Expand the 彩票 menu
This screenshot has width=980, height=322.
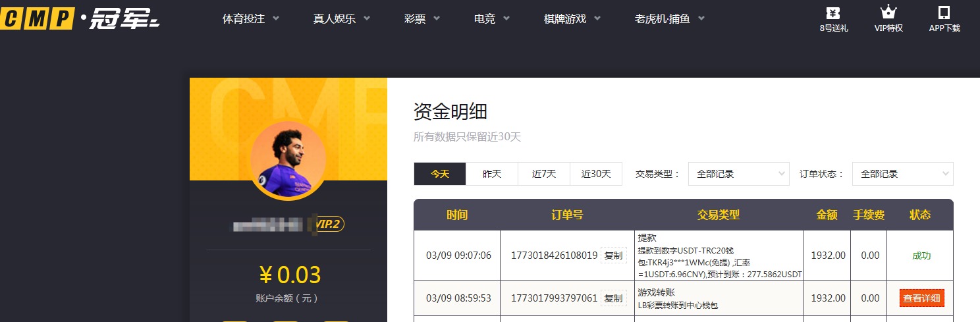pyautogui.click(x=422, y=18)
